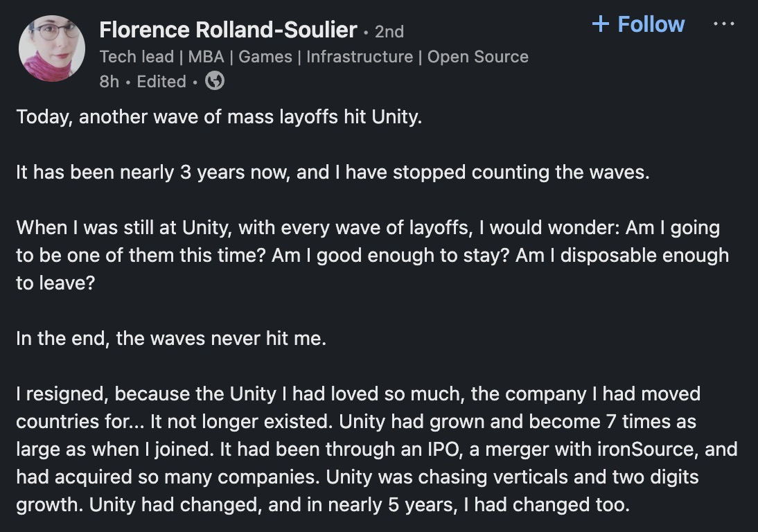This screenshot has height=532, width=758.
Task: Click the "2nd" connection degree label
Action: pos(389,31)
